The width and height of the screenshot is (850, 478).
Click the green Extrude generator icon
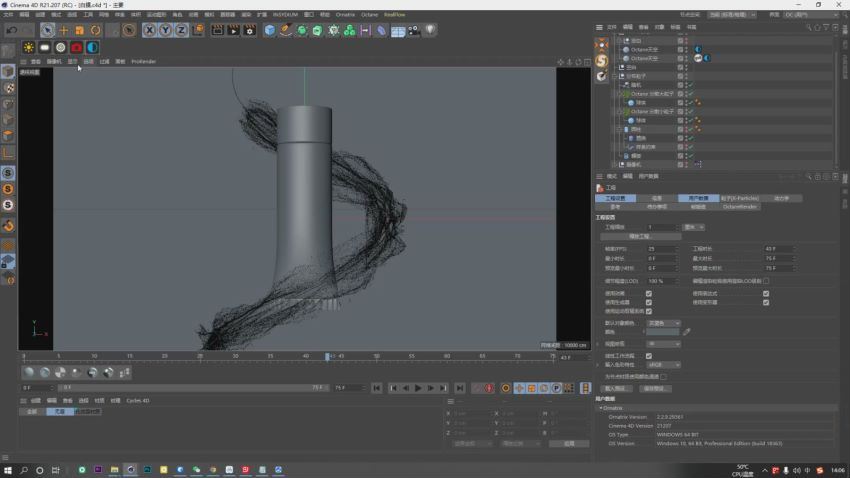(x=317, y=30)
